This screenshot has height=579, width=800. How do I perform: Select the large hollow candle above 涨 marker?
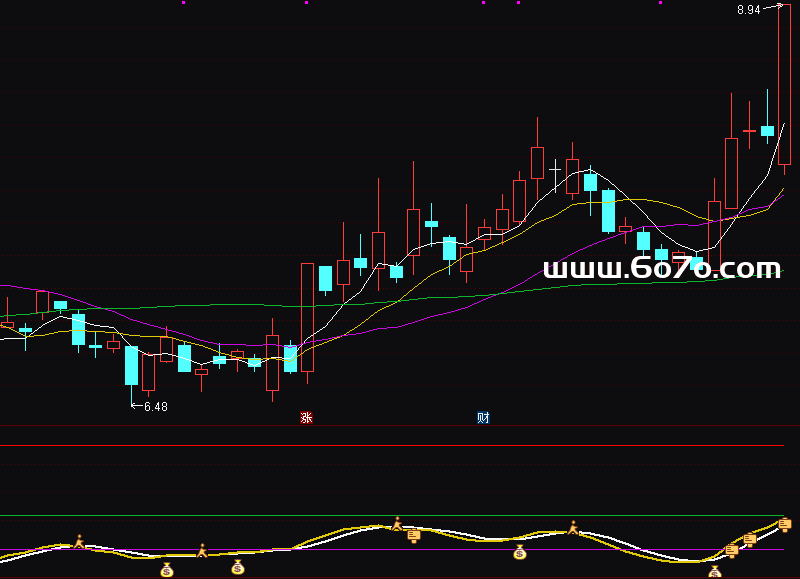[307, 317]
